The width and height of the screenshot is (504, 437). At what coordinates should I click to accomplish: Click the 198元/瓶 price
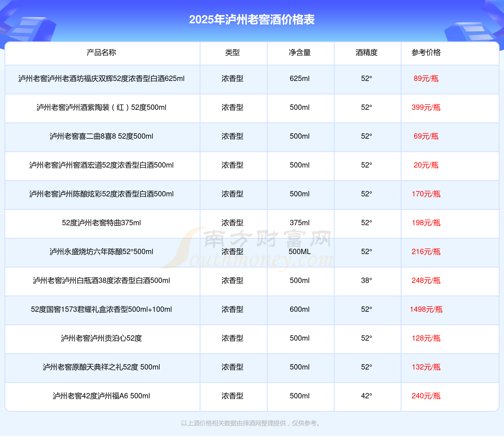426,223
